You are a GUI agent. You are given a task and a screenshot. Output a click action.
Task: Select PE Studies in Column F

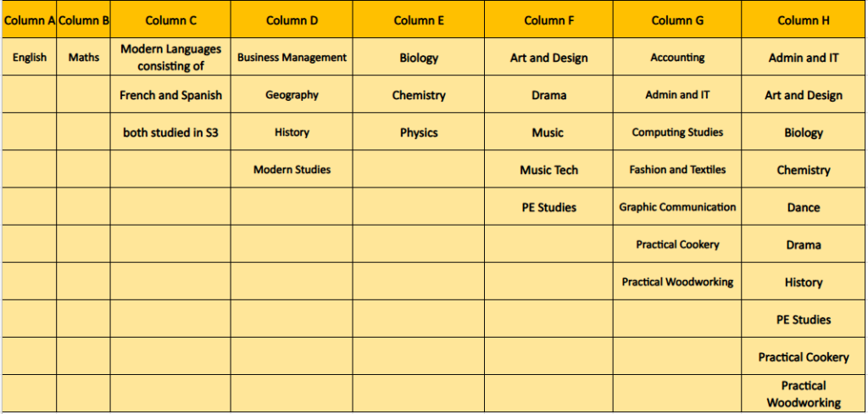[x=548, y=207]
